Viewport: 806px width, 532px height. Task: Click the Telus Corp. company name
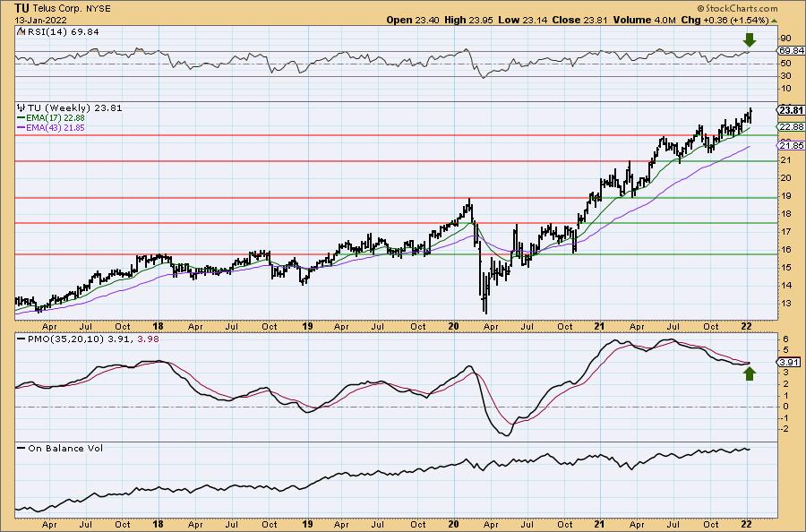[x=56, y=9]
